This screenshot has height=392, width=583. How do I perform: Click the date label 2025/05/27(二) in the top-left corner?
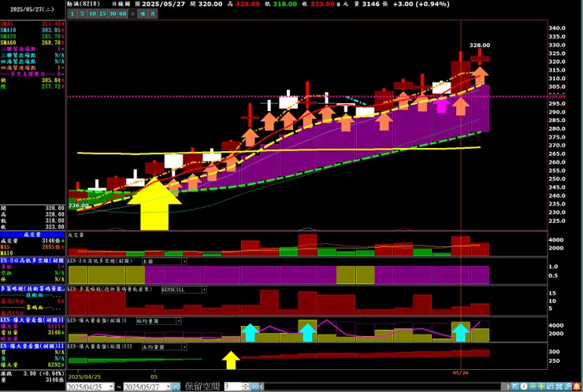click(32, 9)
